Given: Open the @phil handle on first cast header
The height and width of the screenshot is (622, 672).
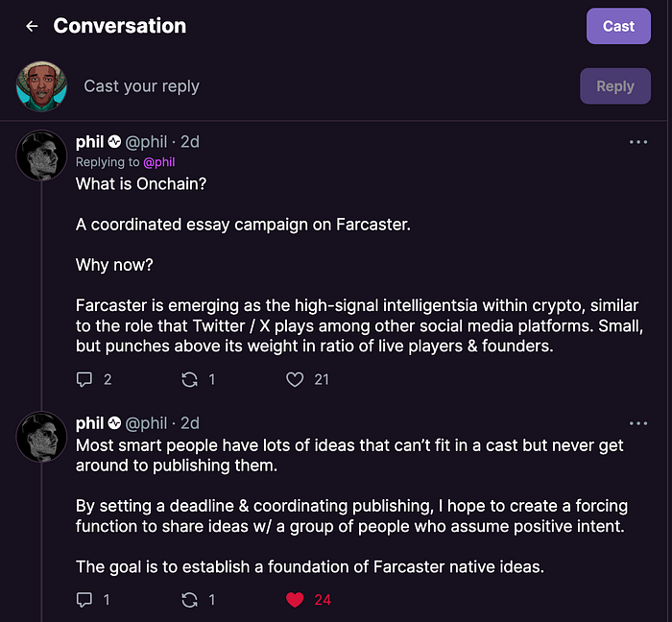Looking at the screenshot, I should click(146, 142).
